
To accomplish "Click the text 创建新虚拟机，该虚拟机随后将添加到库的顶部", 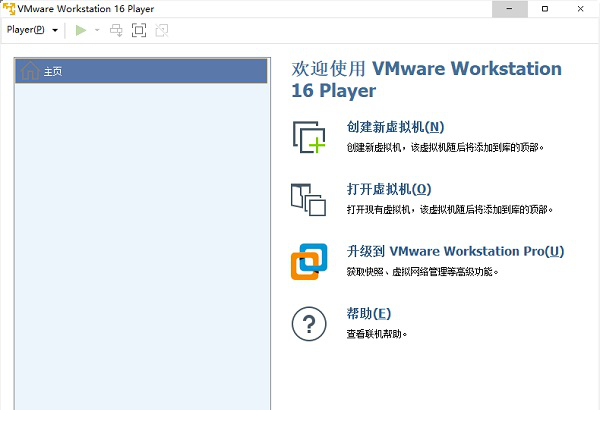I will point(445,147).
